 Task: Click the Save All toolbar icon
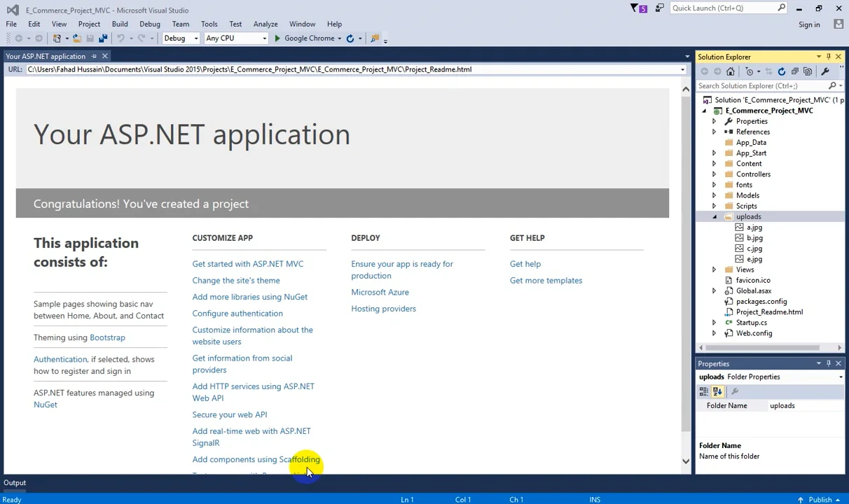tap(103, 38)
